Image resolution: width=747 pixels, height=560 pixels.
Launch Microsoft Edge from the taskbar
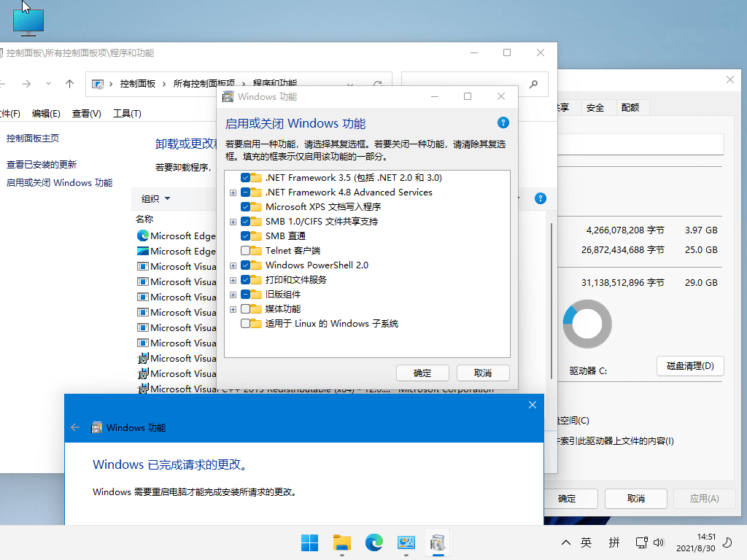click(x=374, y=542)
